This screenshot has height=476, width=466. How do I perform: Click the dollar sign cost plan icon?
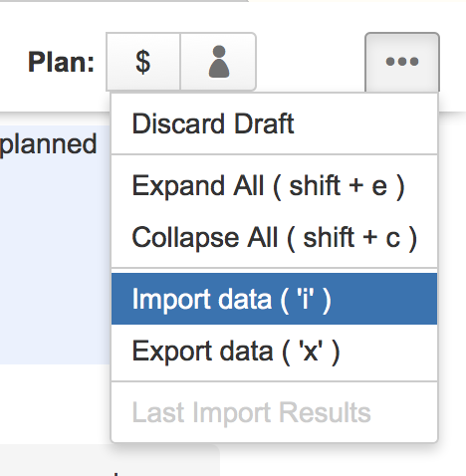(143, 62)
